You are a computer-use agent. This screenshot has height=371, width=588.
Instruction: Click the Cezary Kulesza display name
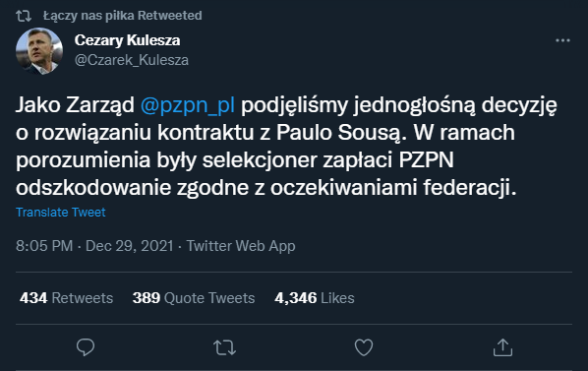pyautogui.click(x=127, y=40)
